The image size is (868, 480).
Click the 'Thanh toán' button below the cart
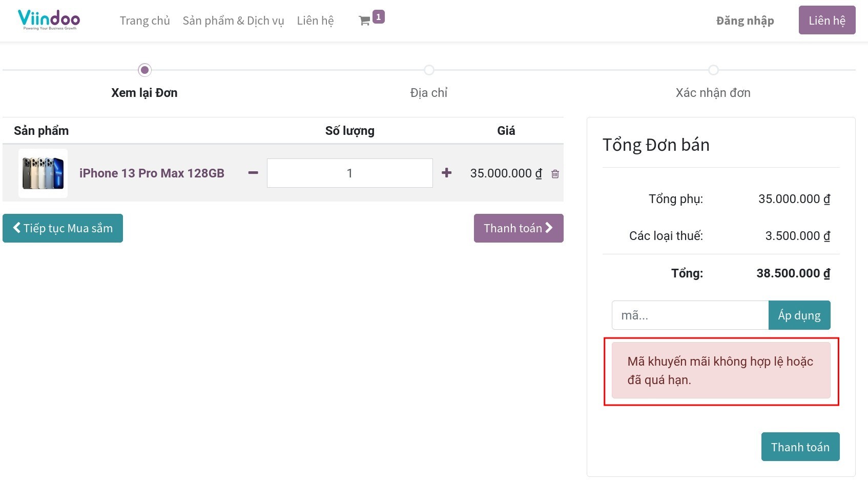click(519, 228)
